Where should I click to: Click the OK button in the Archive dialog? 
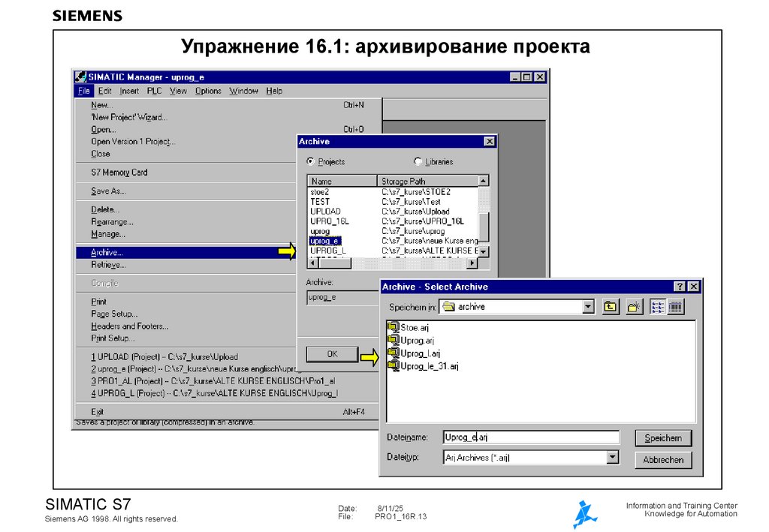pyautogui.click(x=331, y=354)
